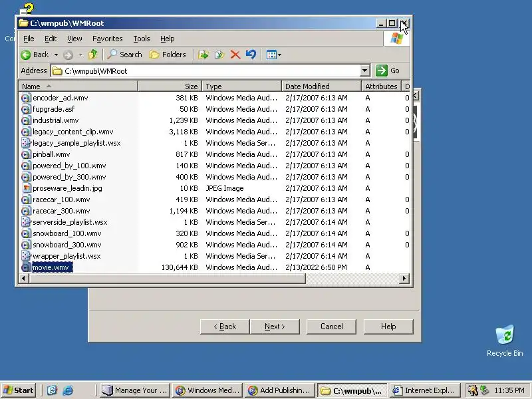Select the snowboard_100.wmv file icon
532x399 pixels.
[x=26, y=233]
